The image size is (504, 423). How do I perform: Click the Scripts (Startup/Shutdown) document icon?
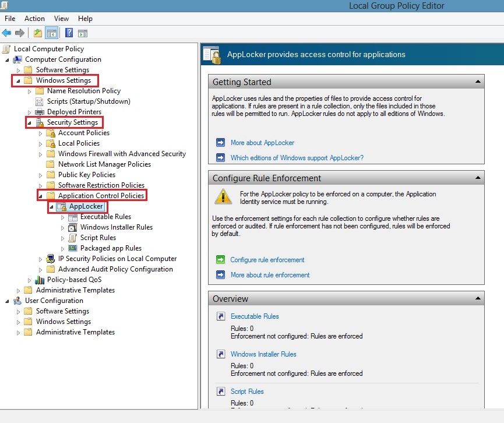click(x=39, y=101)
